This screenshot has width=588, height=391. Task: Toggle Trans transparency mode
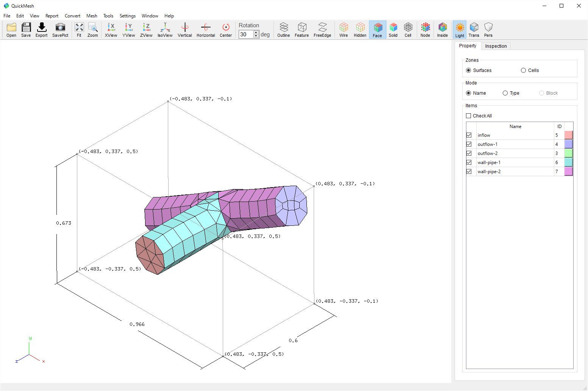474,30
